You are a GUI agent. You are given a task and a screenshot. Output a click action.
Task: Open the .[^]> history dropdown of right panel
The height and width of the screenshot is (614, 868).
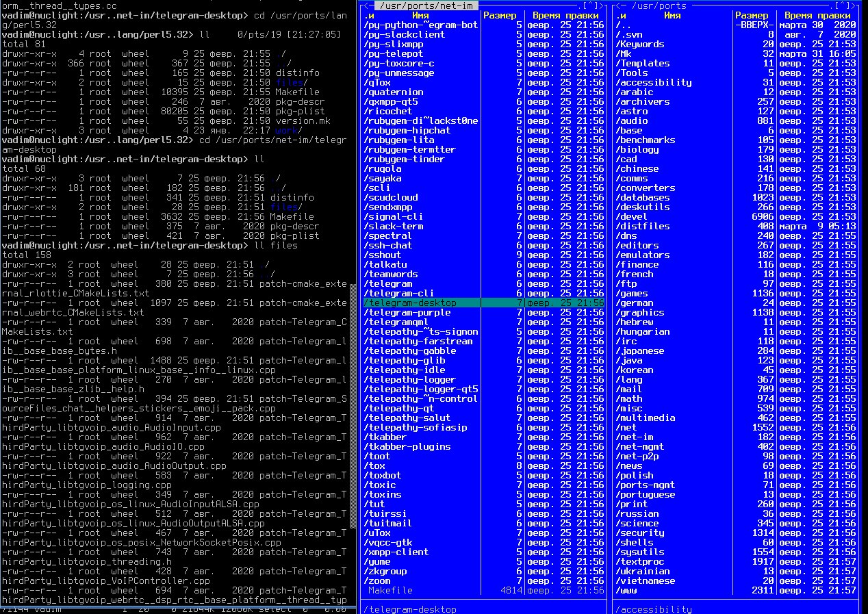[x=843, y=5]
